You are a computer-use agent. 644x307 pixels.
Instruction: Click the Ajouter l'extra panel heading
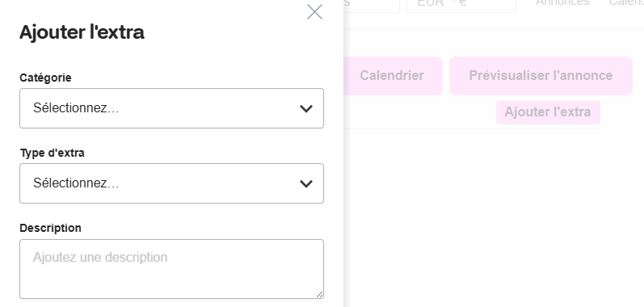tap(82, 32)
